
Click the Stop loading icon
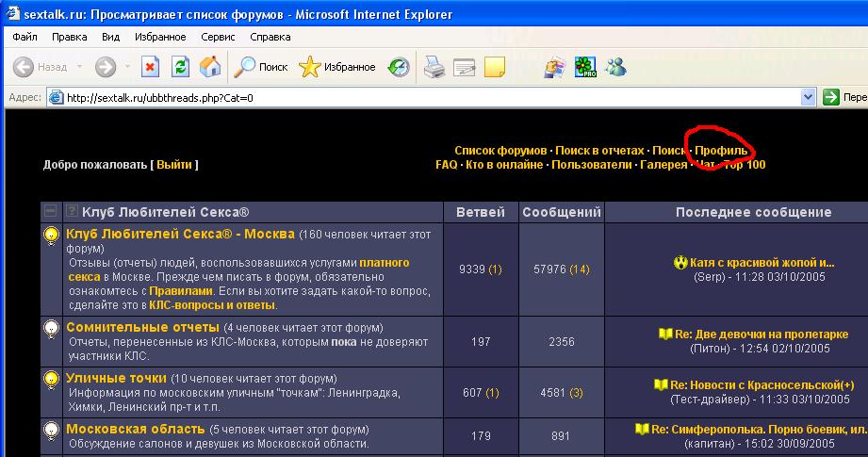pyautogui.click(x=150, y=67)
